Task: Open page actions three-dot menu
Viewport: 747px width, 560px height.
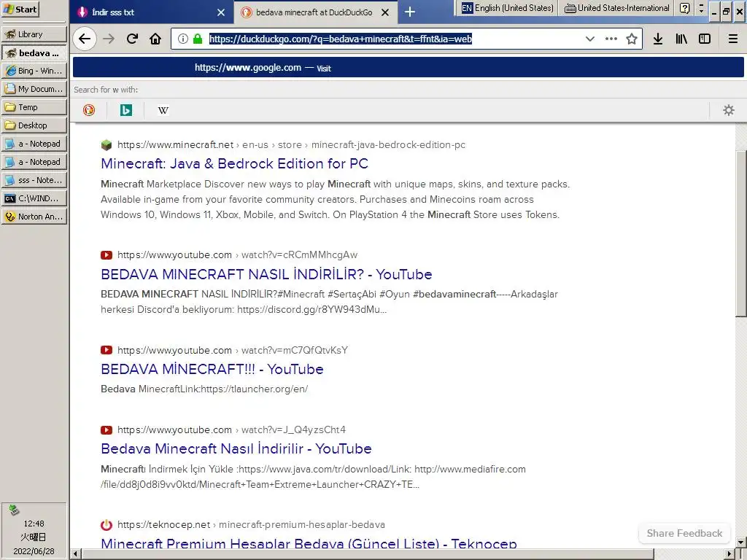Action: pyautogui.click(x=611, y=39)
